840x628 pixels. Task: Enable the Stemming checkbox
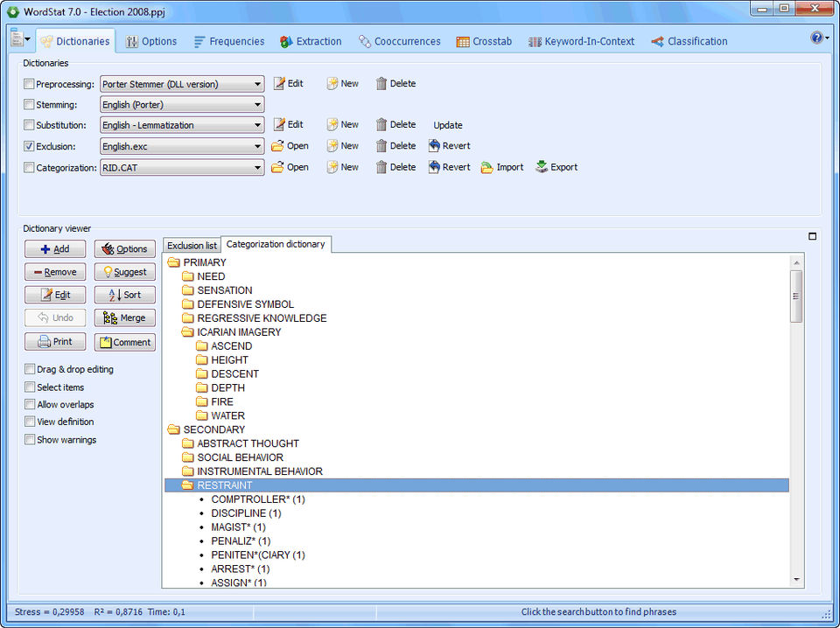(29, 104)
